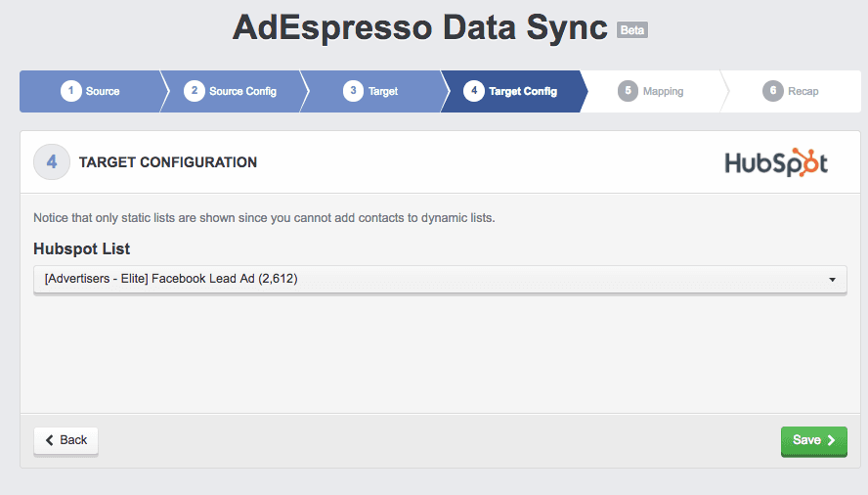
Task: Click the HubSpot logo
Action: (x=776, y=163)
